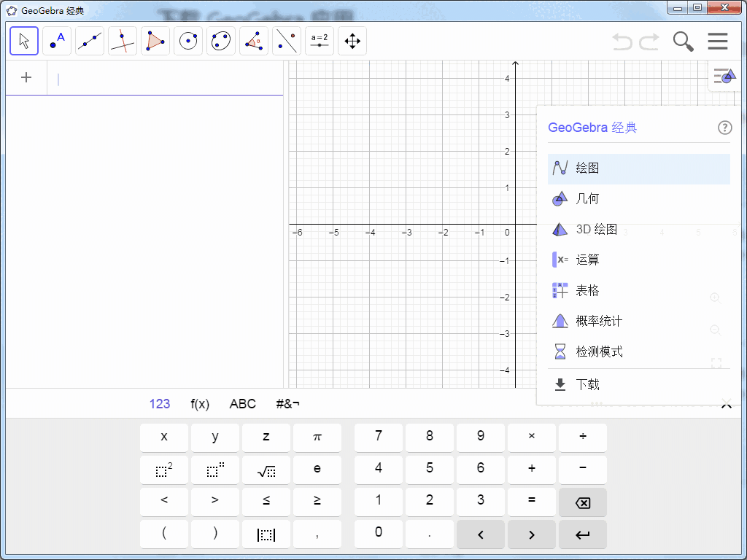Open the search view
This screenshot has height=560, width=747.
click(x=683, y=42)
